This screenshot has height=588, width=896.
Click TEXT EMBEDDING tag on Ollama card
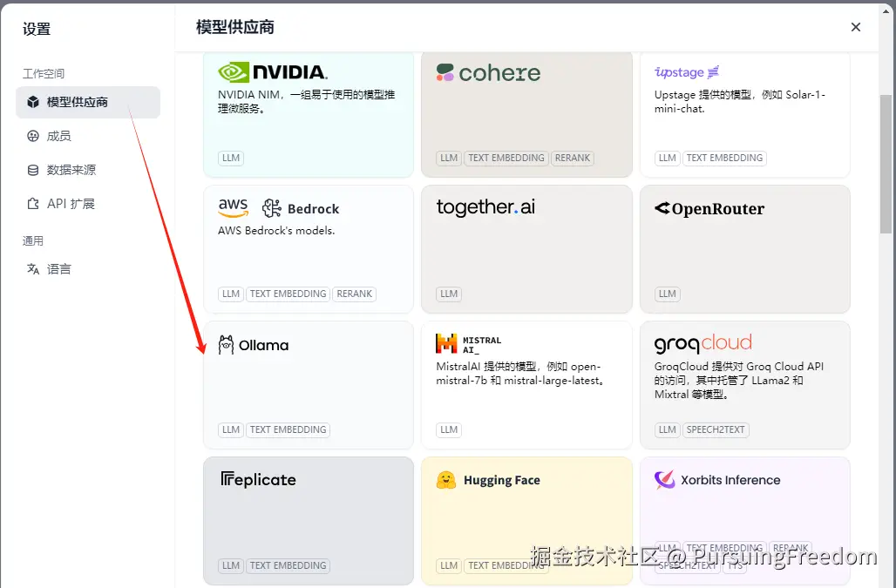coord(288,429)
